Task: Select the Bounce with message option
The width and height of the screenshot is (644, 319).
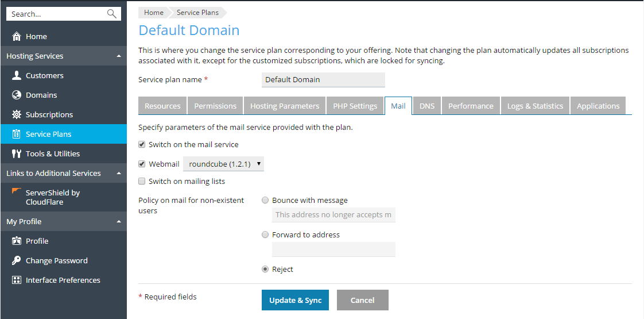Action: point(265,201)
